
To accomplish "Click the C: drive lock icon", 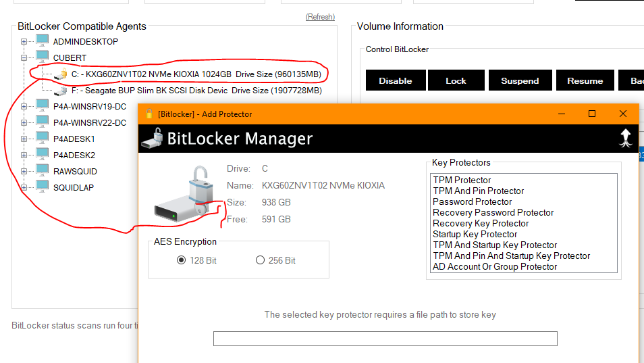I will coord(61,74).
